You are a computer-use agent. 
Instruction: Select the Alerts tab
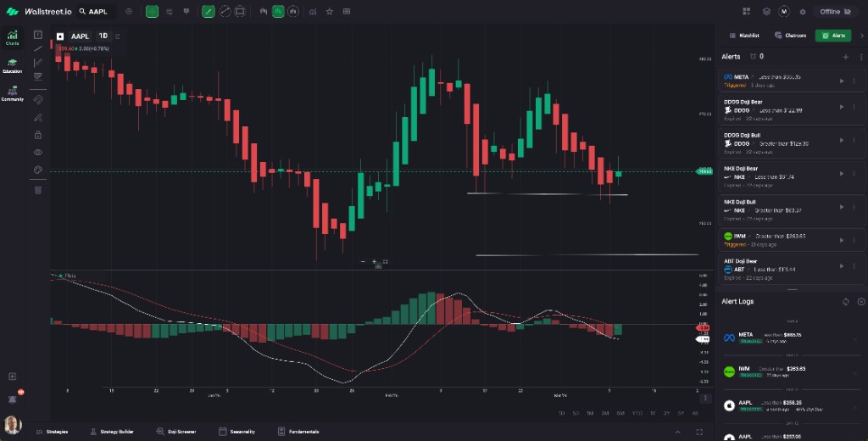(833, 36)
